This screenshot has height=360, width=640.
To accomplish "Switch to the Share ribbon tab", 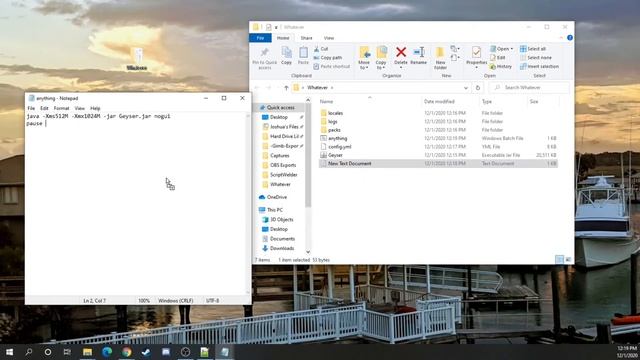I will [x=306, y=38].
